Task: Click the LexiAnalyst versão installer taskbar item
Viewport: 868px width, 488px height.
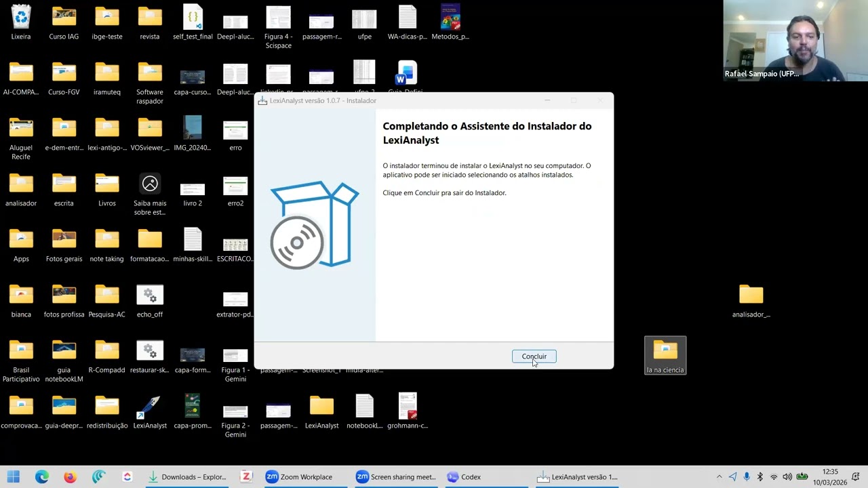Action: (x=577, y=477)
